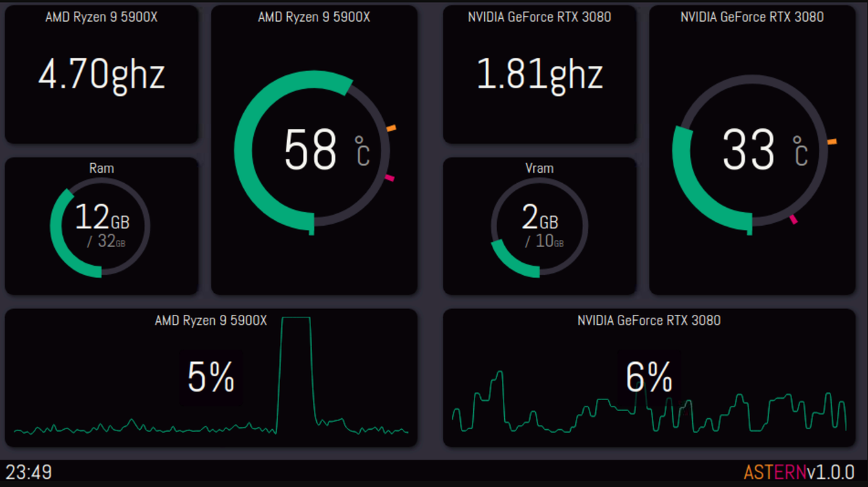Select the AMD Ryzen 9 5900X title of load graph
Viewport: 868px width, 487px height.
[211, 321]
